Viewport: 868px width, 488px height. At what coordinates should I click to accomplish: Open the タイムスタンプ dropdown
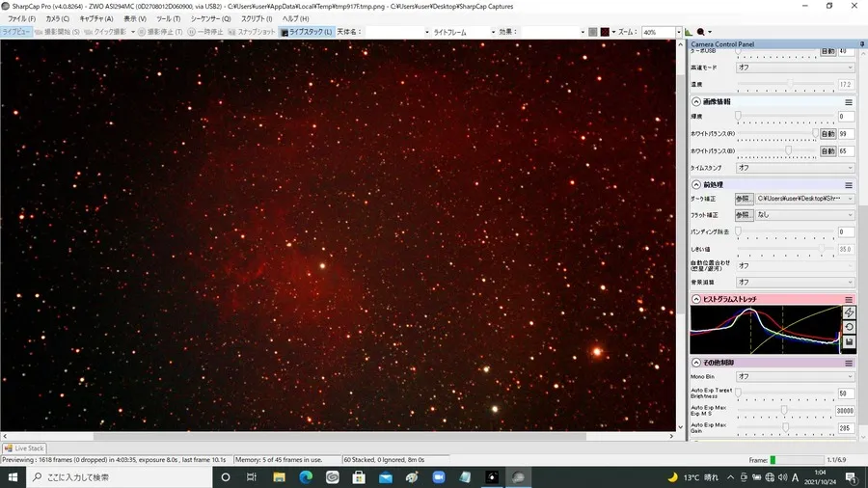[x=795, y=168]
